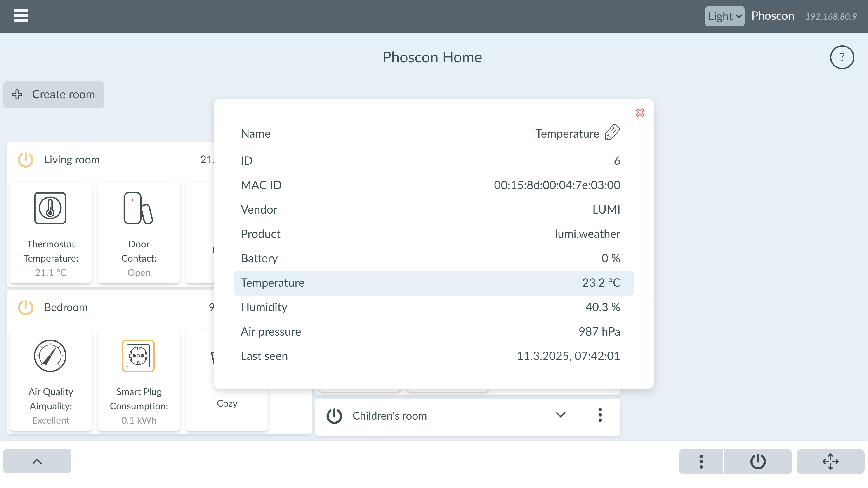Open the Thermostat sensor card
Viewport: 868px width, 488px height.
click(51, 232)
